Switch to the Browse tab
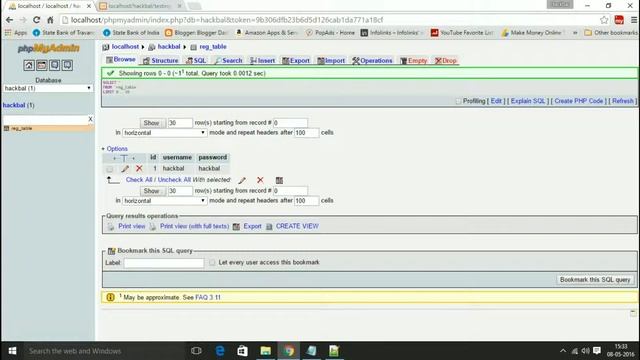 (x=121, y=60)
